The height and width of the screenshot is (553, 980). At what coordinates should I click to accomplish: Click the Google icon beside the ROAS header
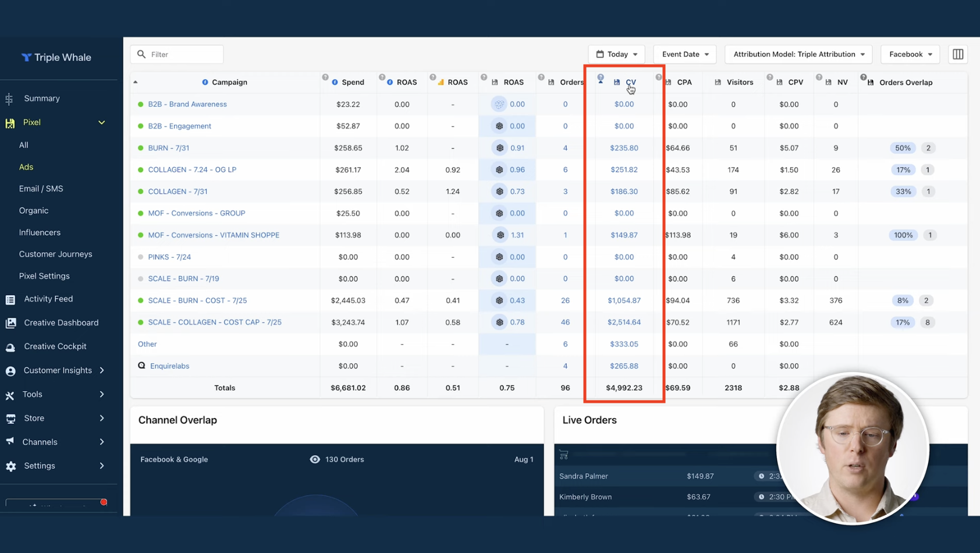pos(441,82)
